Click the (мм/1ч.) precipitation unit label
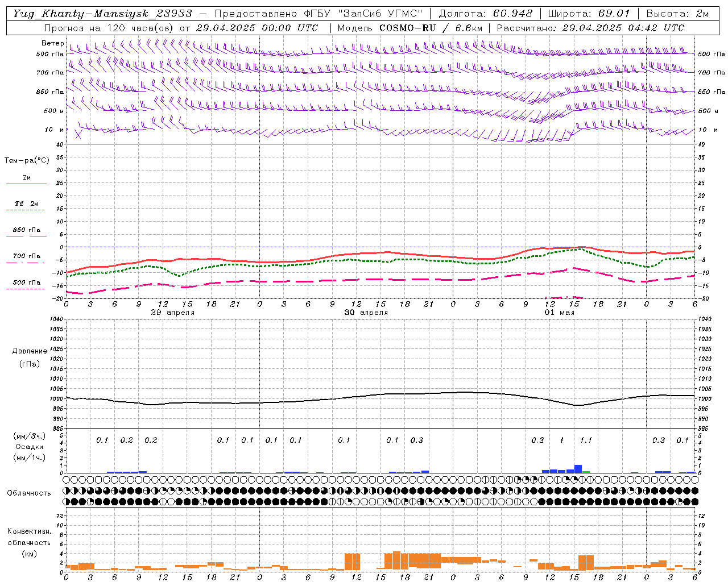728x582 pixels. coord(29,458)
